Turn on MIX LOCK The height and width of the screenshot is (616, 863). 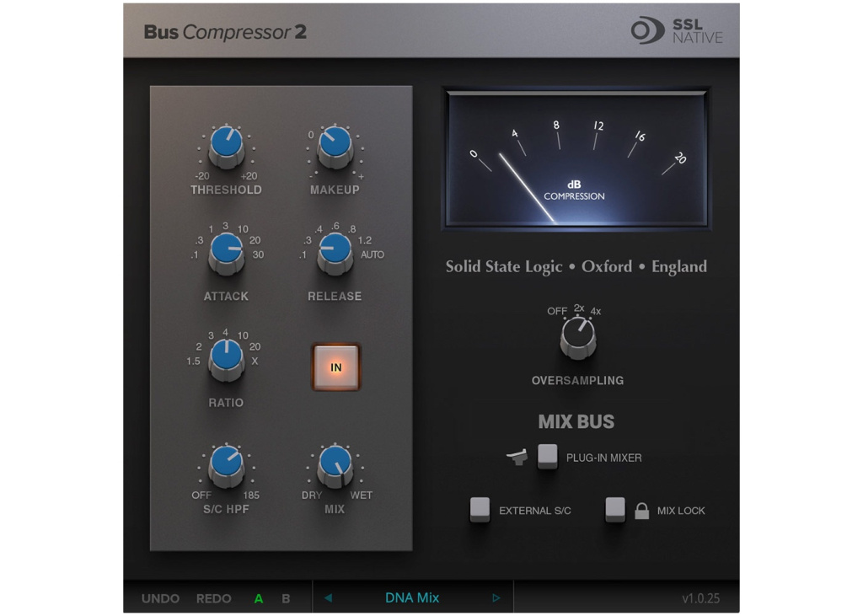pyautogui.click(x=614, y=511)
